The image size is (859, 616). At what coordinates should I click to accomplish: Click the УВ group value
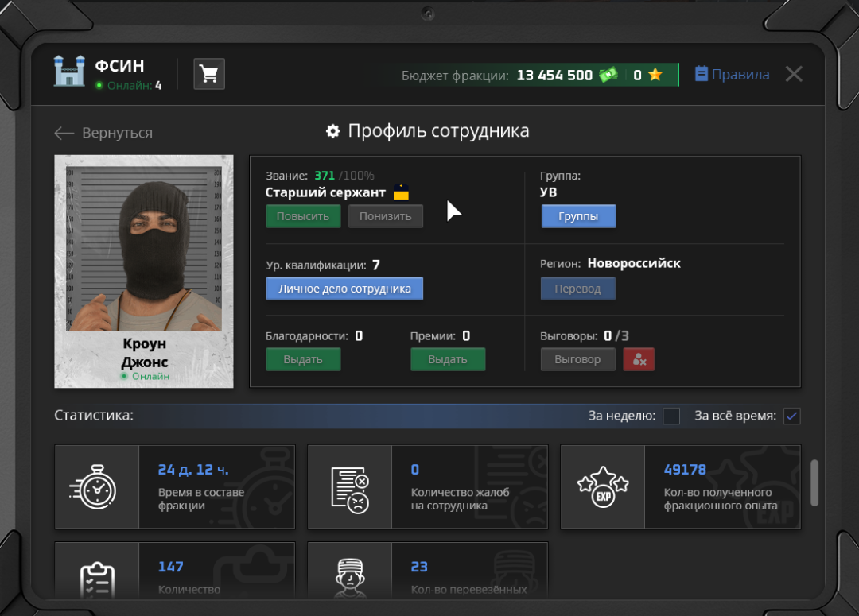tap(548, 192)
